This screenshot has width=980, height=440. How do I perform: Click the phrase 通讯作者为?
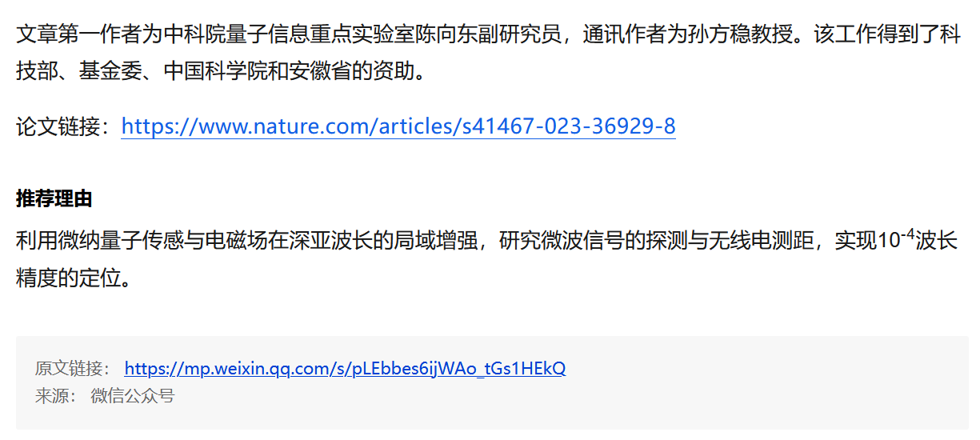[x=635, y=35]
